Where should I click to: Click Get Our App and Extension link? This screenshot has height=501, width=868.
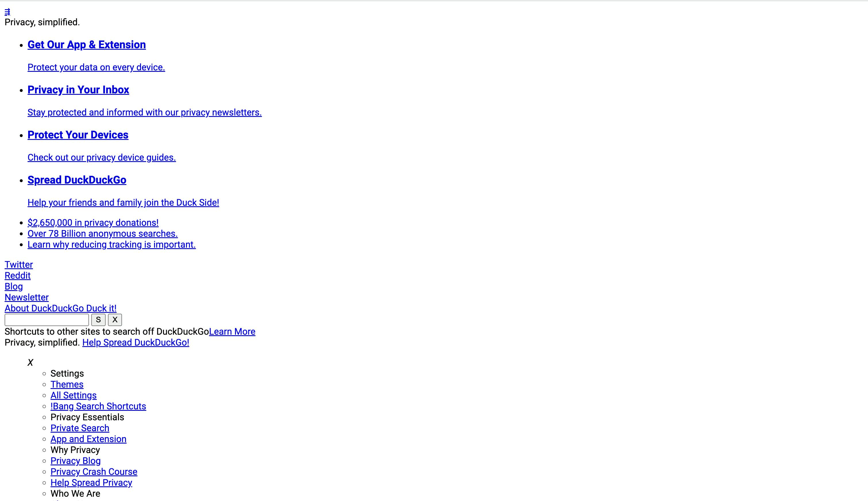(86, 44)
